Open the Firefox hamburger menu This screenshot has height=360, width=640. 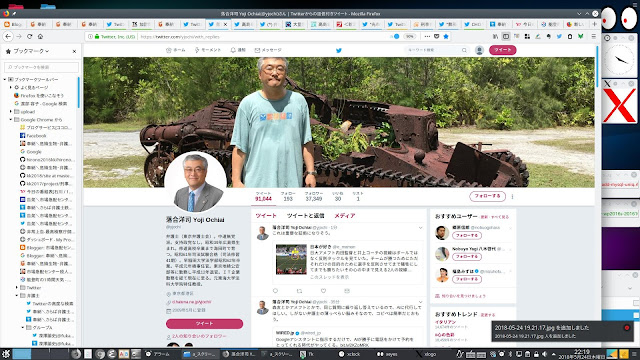[594, 36]
